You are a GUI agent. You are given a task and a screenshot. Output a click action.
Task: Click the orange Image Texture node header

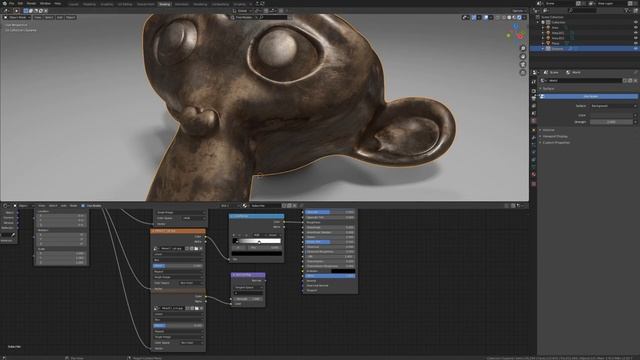(x=178, y=231)
